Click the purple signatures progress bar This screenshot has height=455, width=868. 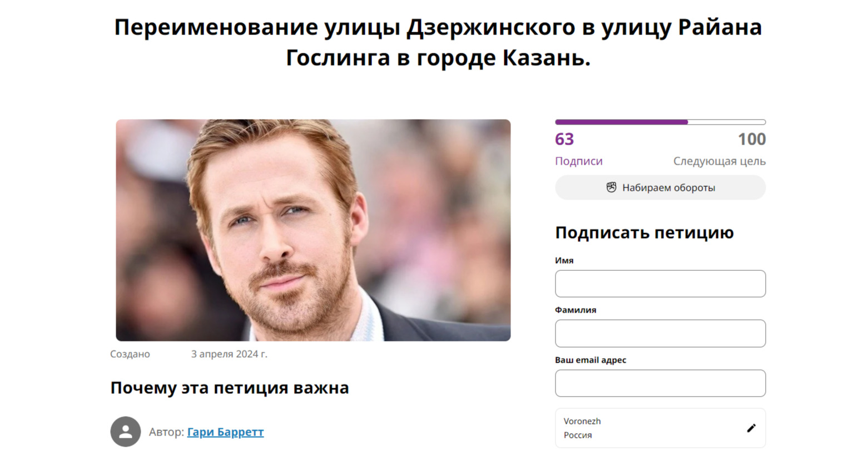[x=660, y=122]
